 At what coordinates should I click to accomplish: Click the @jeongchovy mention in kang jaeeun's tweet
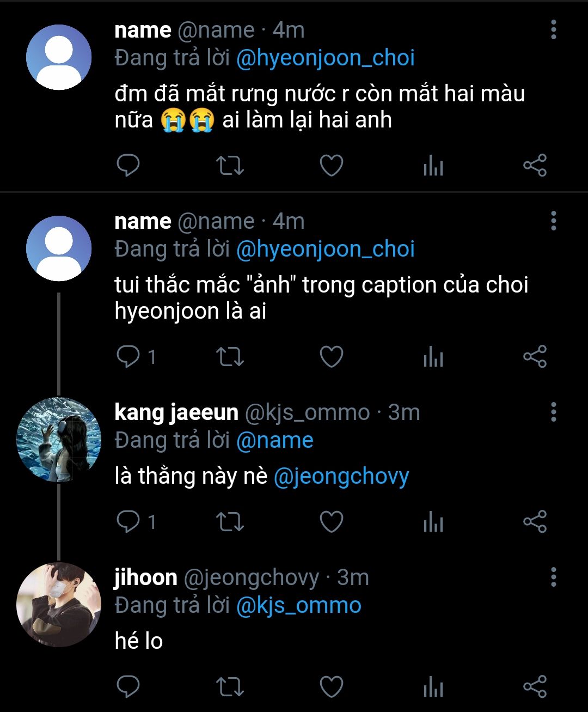341,476
